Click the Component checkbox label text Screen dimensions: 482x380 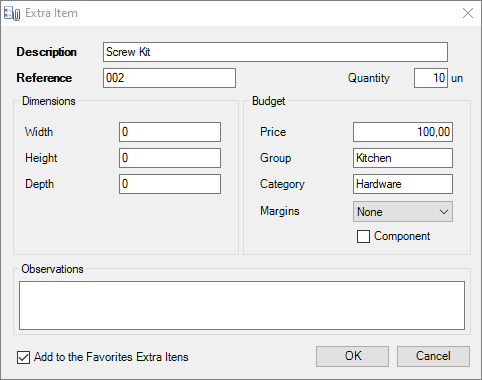402,236
